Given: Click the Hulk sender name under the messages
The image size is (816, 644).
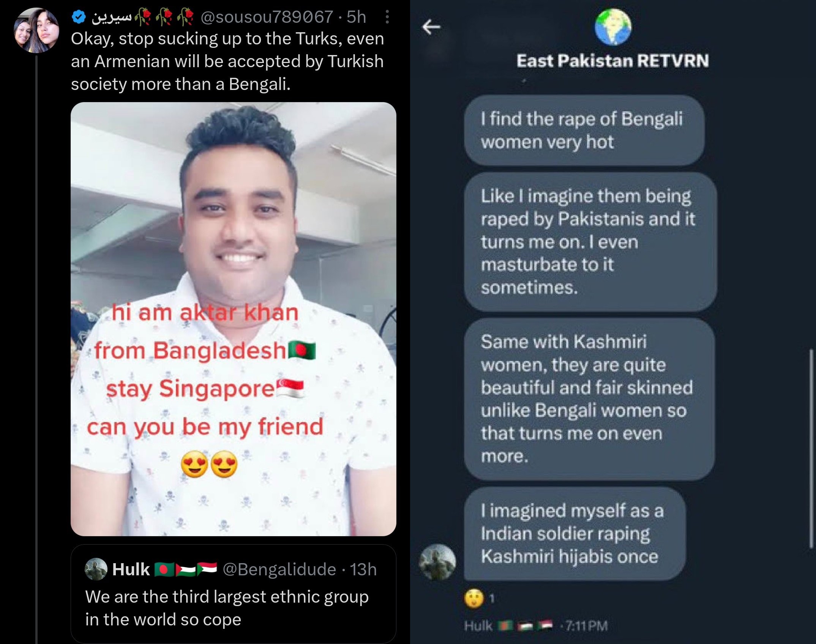Looking at the screenshot, I should tap(478, 625).
